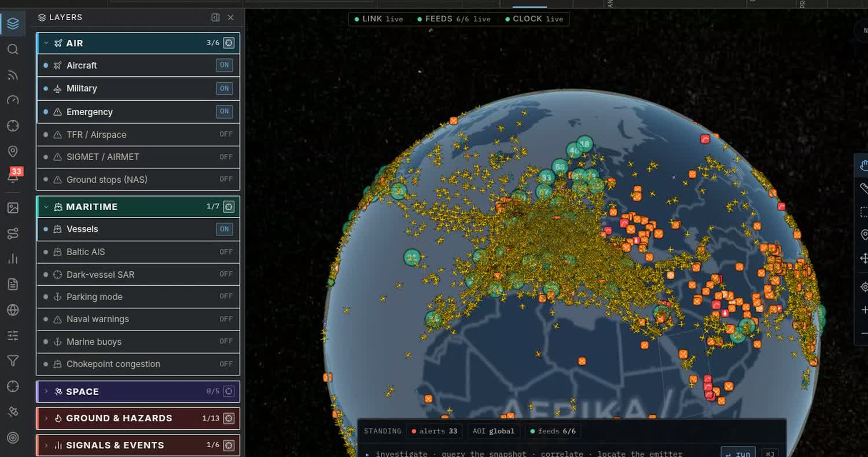
Task: Zoom in with the plus map control
Action: point(864,310)
